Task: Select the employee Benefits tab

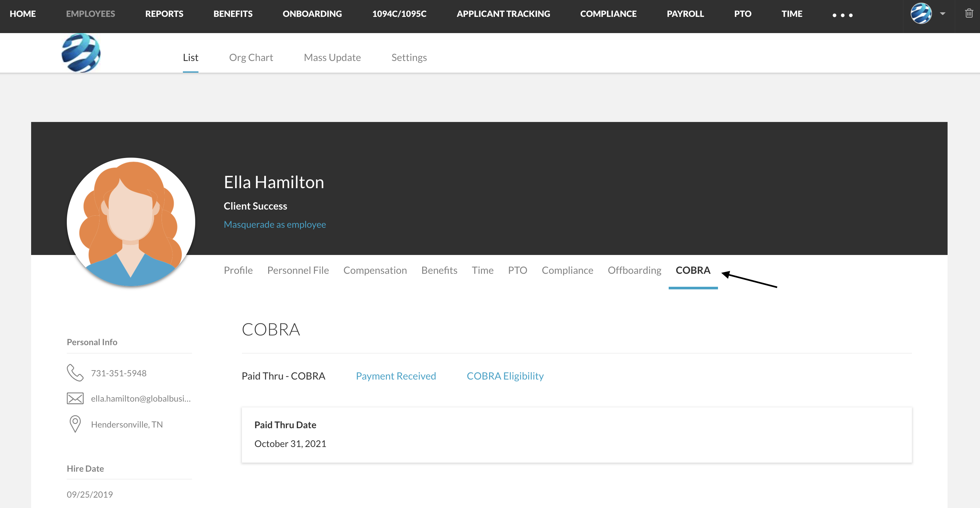Action: (439, 270)
